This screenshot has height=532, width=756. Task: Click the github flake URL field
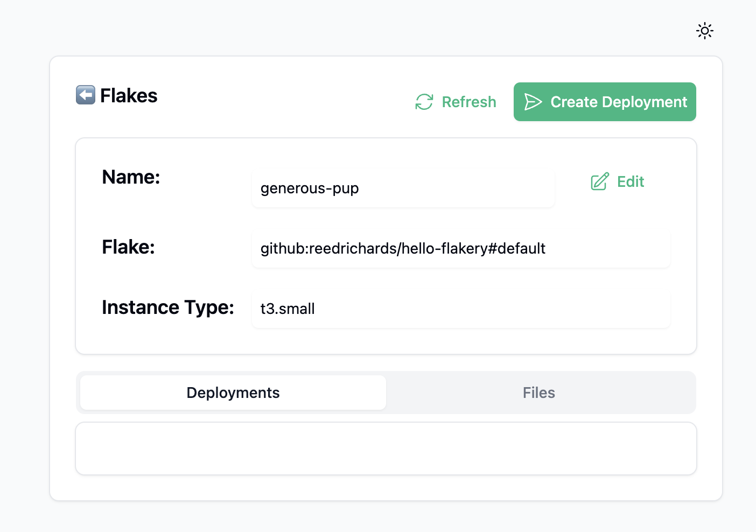[403, 248]
